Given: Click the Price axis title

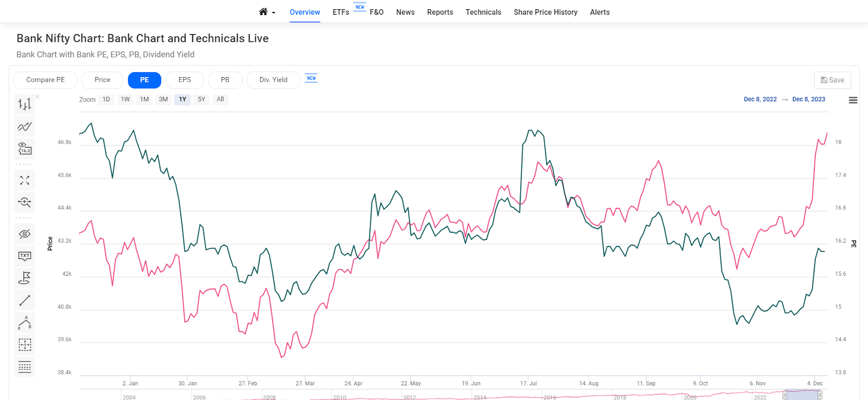Looking at the screenshot, I should point(50,244).
